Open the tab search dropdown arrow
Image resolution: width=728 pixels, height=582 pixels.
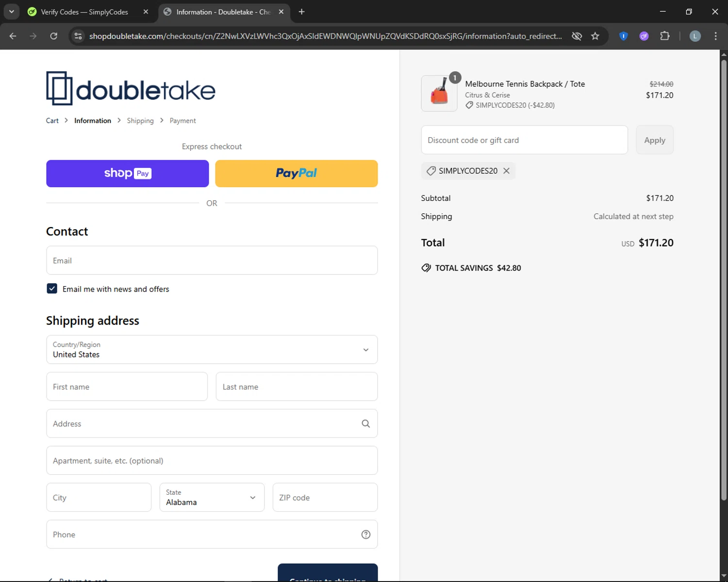11,12
